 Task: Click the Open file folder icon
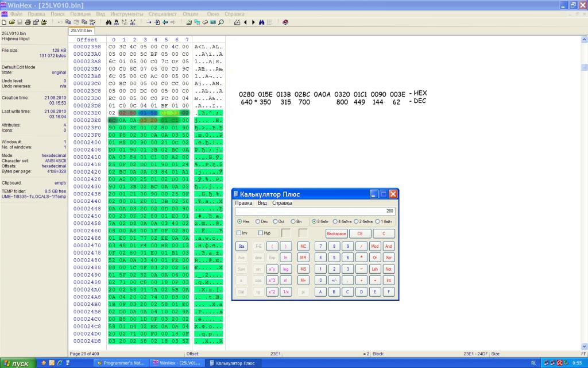pyautogui.click(x=11, y=22)
